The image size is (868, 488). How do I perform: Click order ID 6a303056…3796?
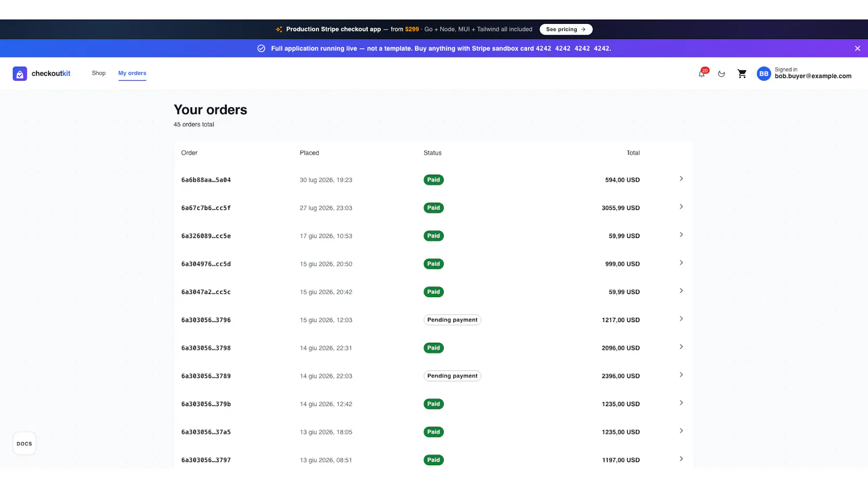[x=206, y=320]
